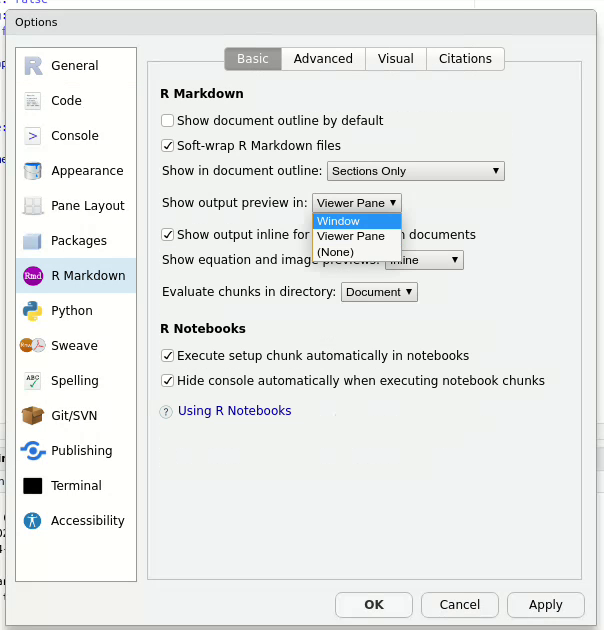Choose (None) from the preview list

(357, 252)
